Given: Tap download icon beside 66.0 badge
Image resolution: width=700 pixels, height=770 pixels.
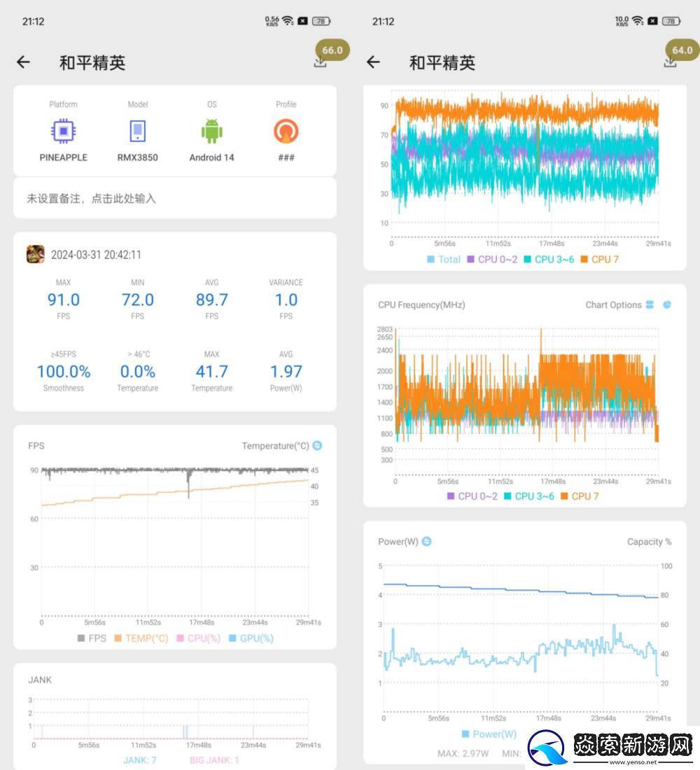Looking at the screenshot, I should [x=321, y=62].
